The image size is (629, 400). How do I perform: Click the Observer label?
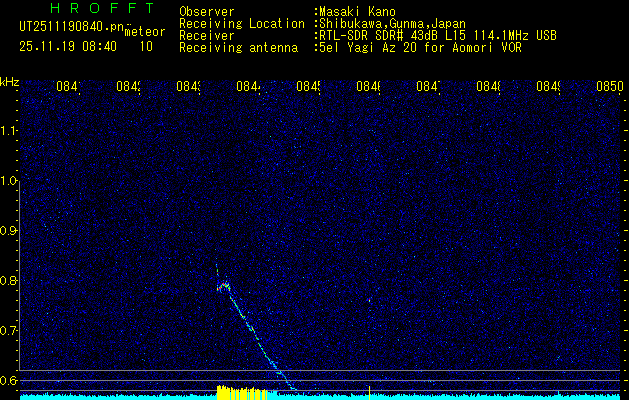[x=207, y=12]
